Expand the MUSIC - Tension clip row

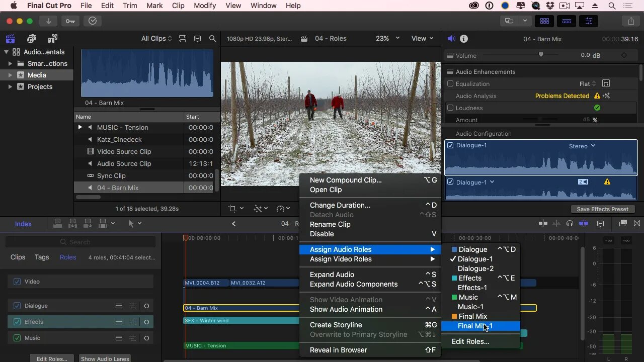pyautogui.click(x=80, y=128)
